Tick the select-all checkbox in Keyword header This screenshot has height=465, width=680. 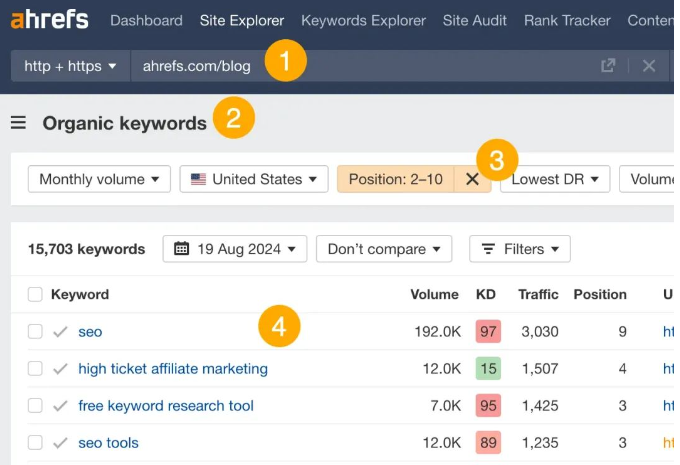coord(35,294)
